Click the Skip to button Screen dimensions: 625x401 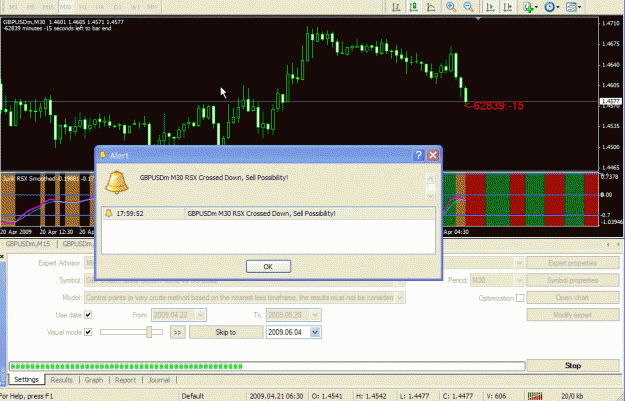[226, 332]
